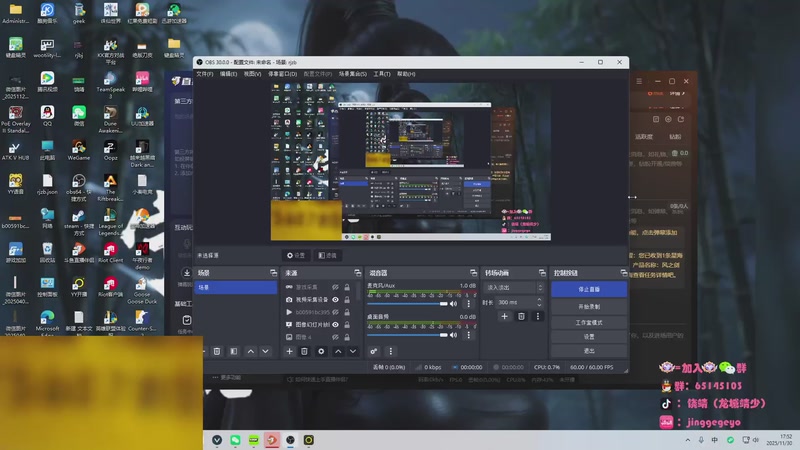Pop out the 混音器 dock panel
Image resolution: width=800 pixels, height=450 pixels.
click(473, 273)
